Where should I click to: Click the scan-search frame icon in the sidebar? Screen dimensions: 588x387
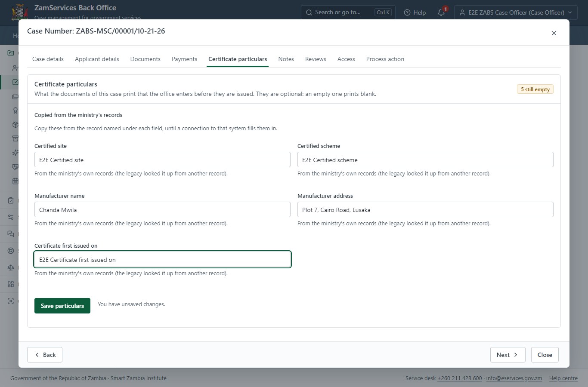[x=11, y=301]
